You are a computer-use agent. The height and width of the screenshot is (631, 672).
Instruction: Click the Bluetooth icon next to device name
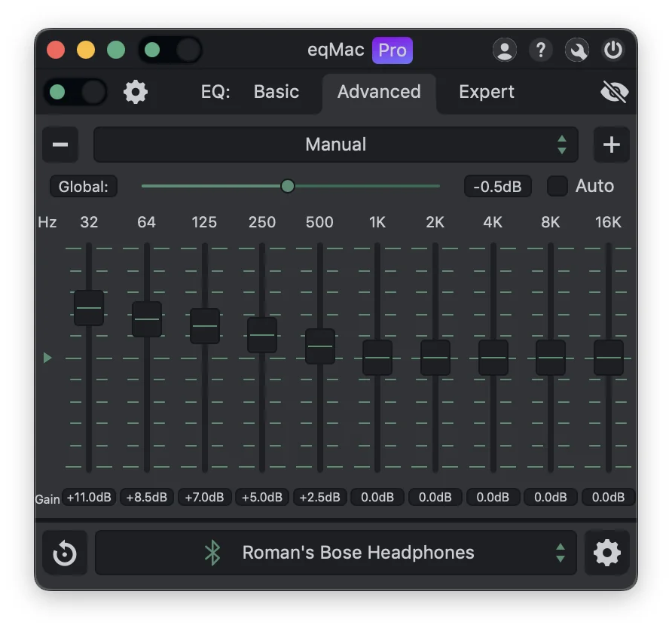point(212,552)
